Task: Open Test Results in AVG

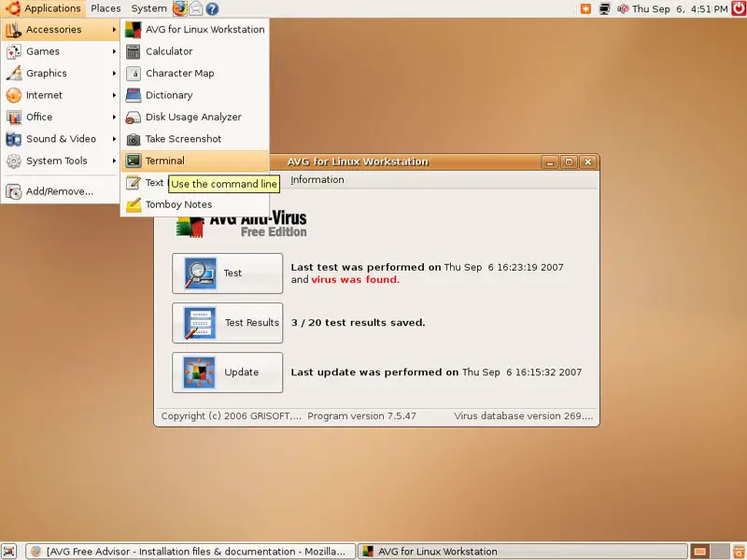Action: coord(227,323)
